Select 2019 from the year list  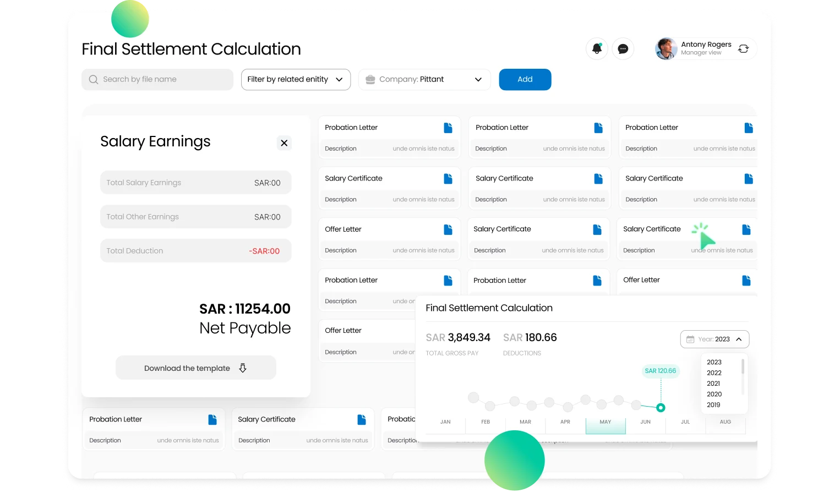(x=713, y=405)
